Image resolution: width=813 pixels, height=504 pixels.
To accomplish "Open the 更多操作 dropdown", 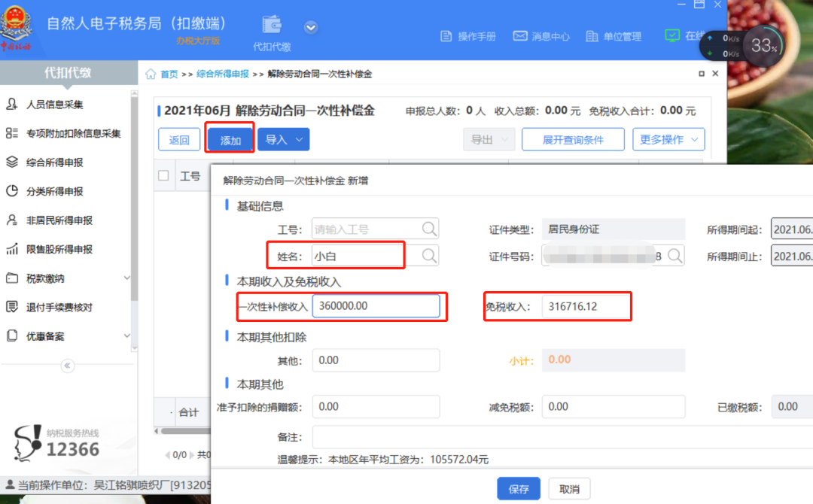I will click(668, 139).
